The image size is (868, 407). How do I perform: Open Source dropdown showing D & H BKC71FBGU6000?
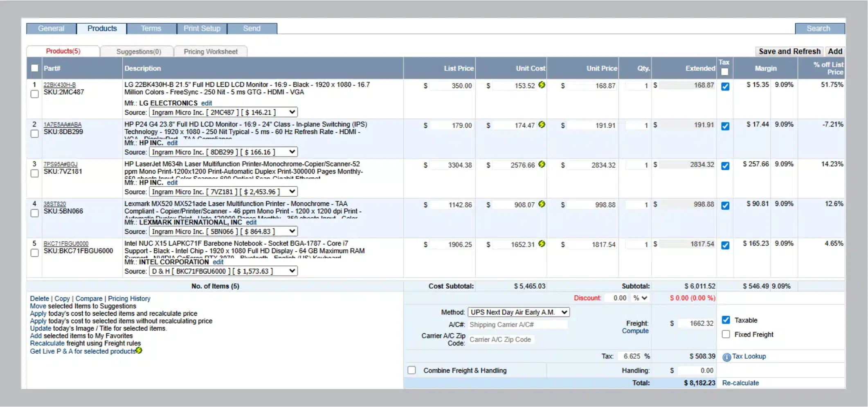(223, 271)
